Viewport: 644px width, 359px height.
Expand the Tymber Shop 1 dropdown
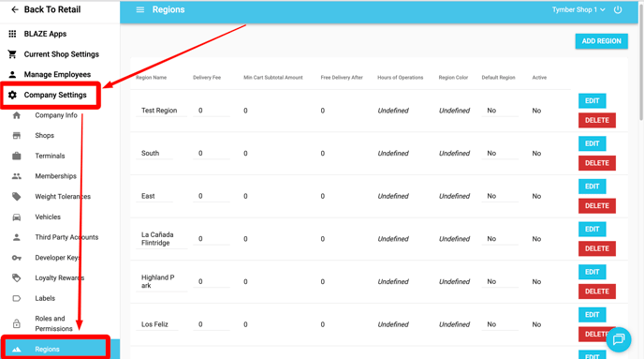coord(578,9)
